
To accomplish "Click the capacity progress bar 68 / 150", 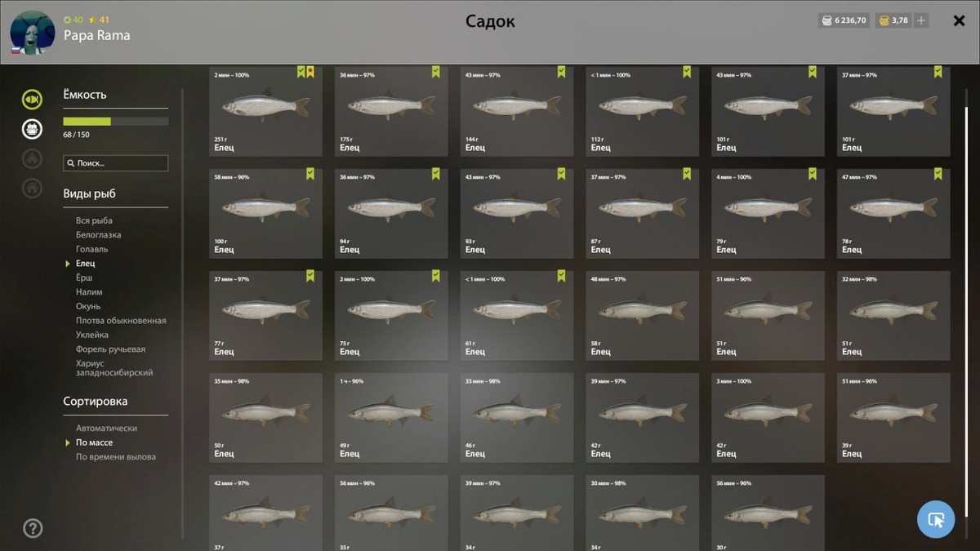I will [116, 122].
